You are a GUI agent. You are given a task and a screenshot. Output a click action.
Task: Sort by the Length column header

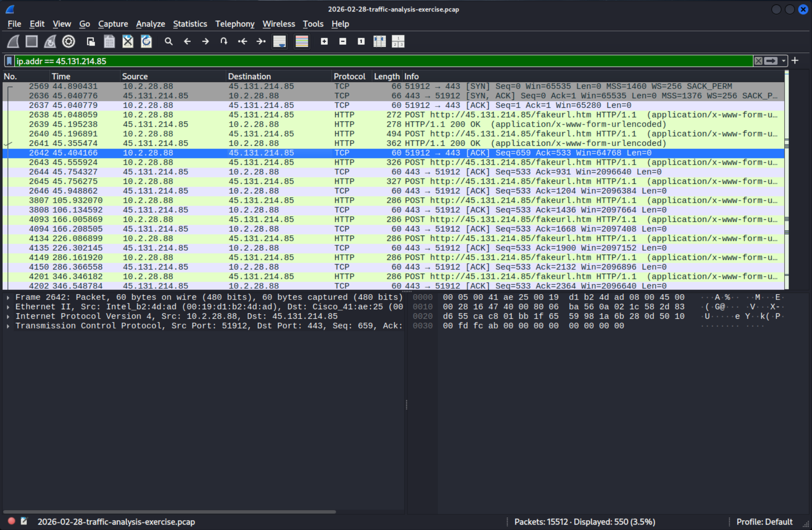pos(387,76)
